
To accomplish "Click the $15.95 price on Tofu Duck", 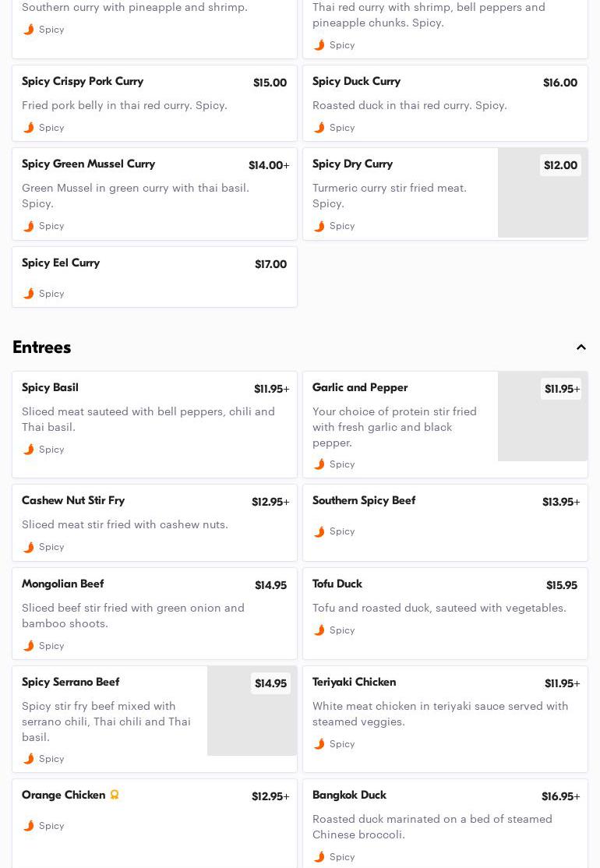I will (561, 586).
